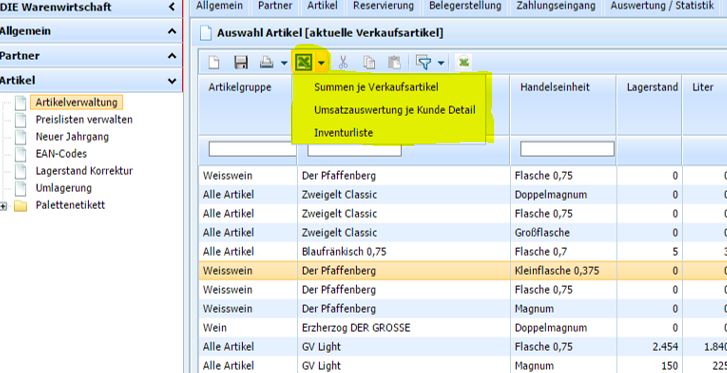Click the paste clipboard icon
727x373 pixels.
[x=394, y=63]
